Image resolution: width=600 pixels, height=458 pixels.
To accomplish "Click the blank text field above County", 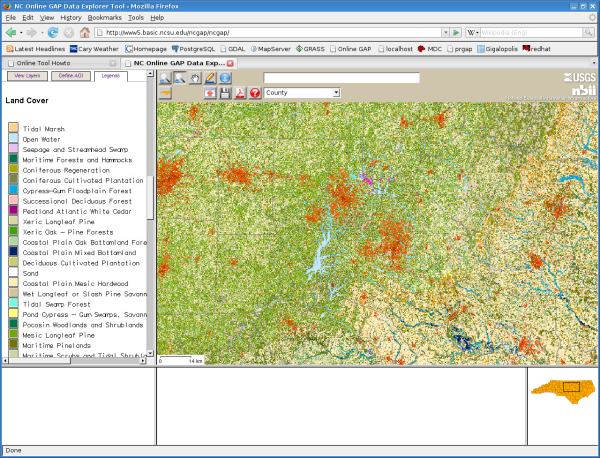I will point(342,78).
